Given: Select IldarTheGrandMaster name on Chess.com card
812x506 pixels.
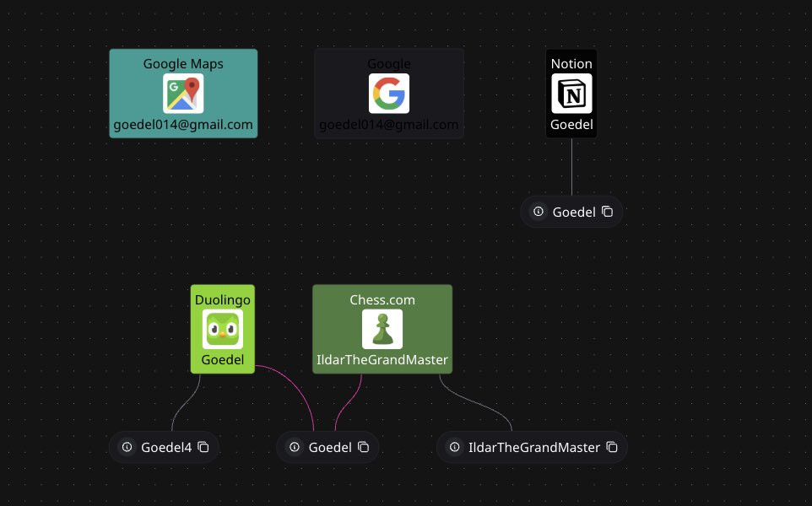Looking at the screenshot, I should 382,359.
